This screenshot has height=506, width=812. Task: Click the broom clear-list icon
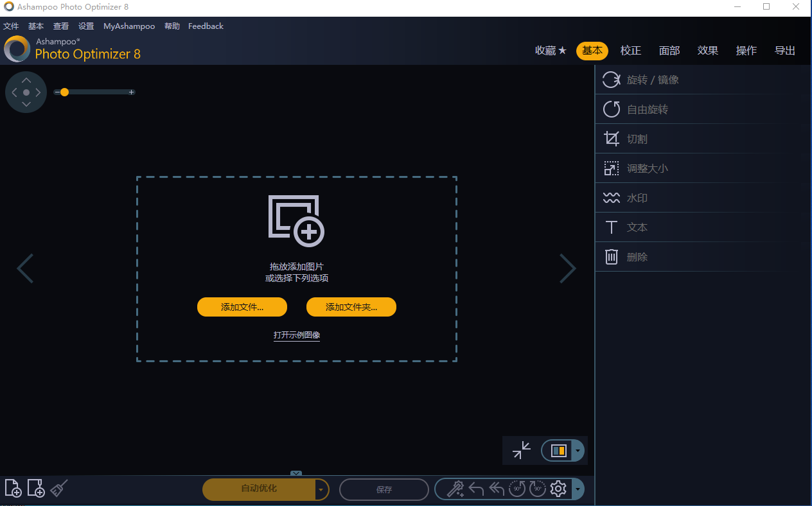(x=58, y=488)
